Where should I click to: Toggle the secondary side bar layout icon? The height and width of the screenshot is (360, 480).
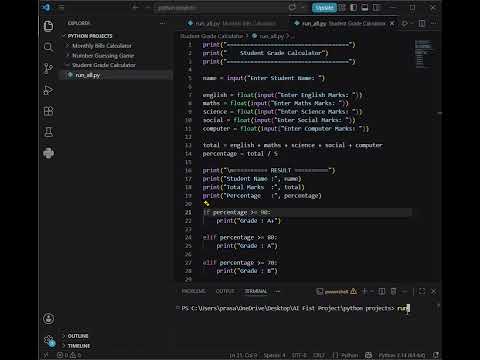coord(376,7)
